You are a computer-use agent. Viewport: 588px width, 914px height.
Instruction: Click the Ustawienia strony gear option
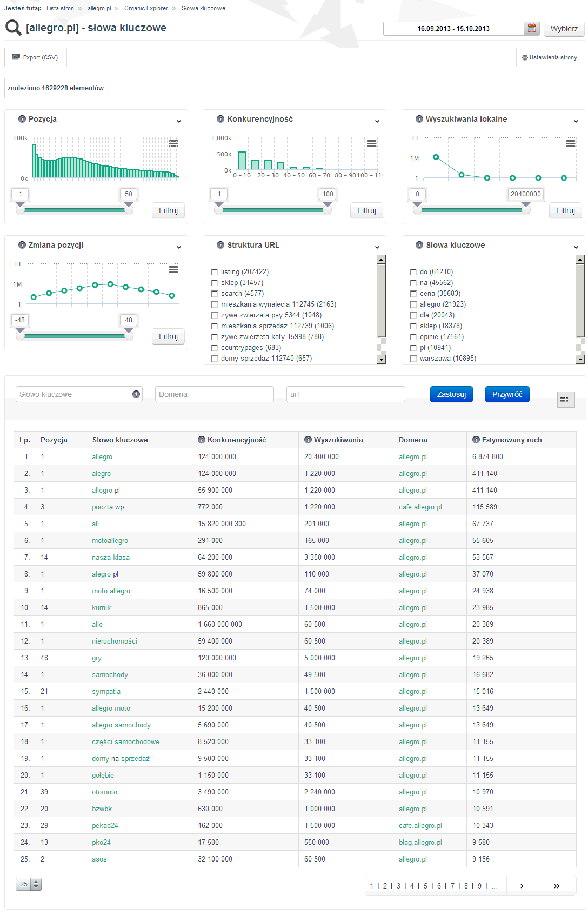click(x=550, y=57)
